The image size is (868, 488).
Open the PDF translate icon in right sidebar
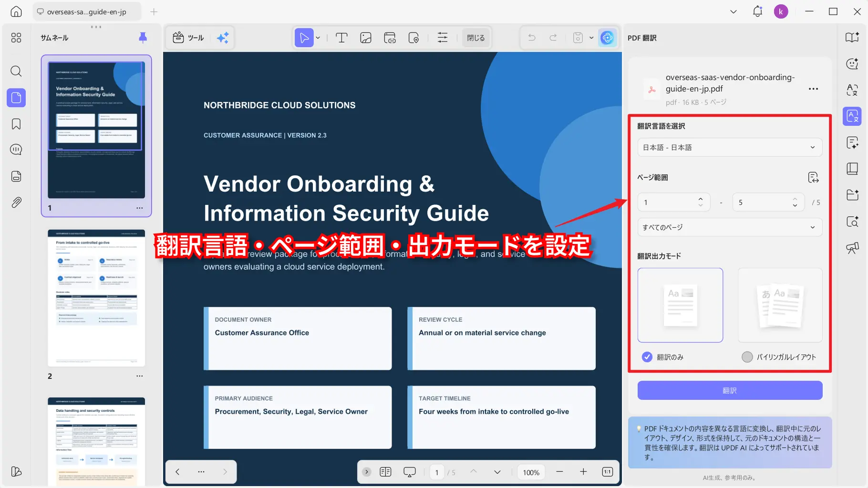[852, 116]
